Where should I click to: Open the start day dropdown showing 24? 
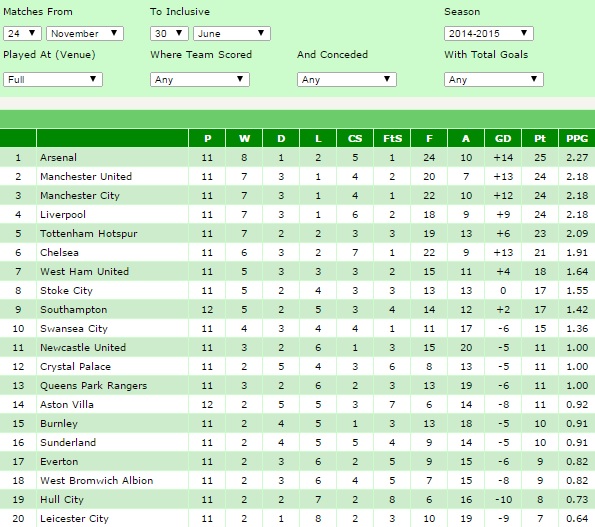click(x=22, y=33)
